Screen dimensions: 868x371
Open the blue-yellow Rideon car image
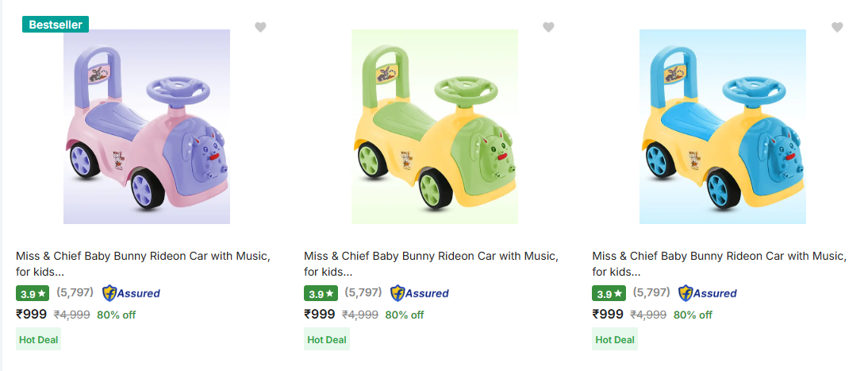pos(723,127)
